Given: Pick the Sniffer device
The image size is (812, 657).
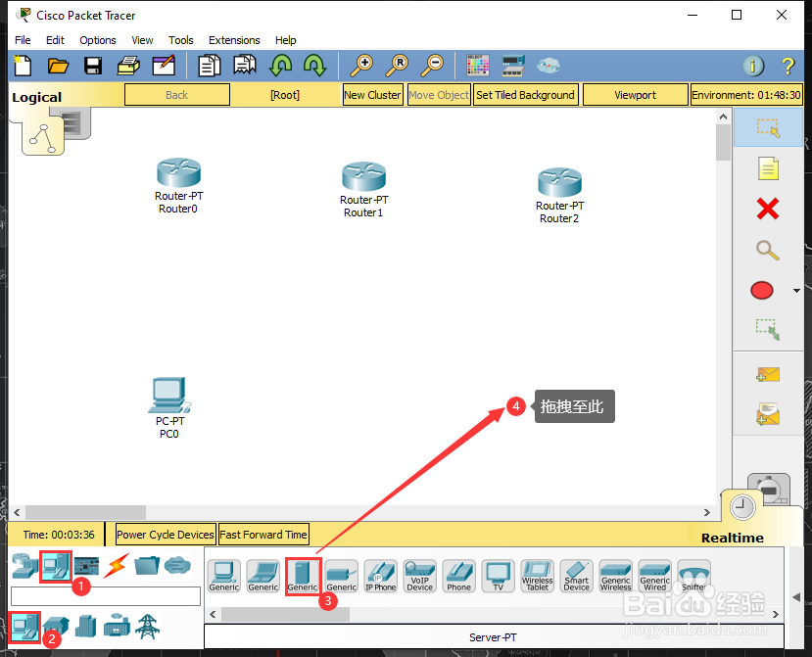Looking at the screenshot, I should 693,576.
